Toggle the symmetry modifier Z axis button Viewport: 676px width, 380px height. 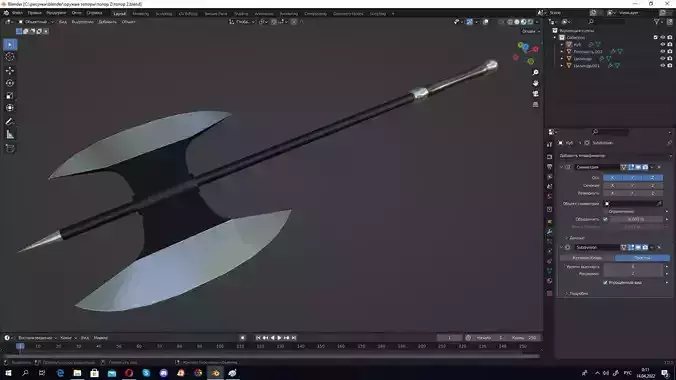(653, 178)
